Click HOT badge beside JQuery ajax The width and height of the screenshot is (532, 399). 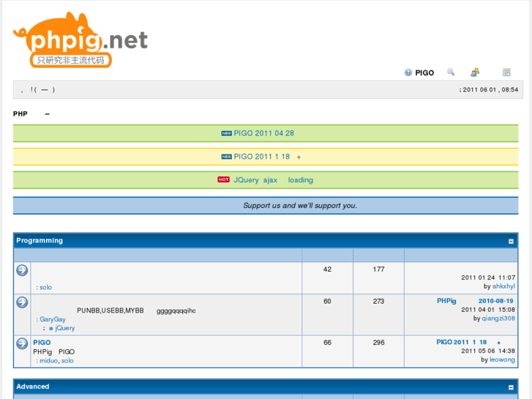tap(224, 179)
